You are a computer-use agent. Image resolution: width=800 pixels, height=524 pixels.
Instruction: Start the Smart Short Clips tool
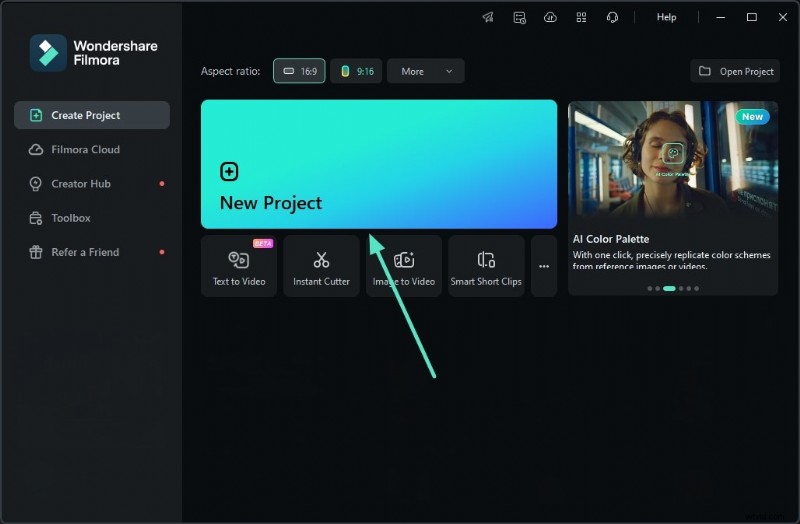point(486,267)
